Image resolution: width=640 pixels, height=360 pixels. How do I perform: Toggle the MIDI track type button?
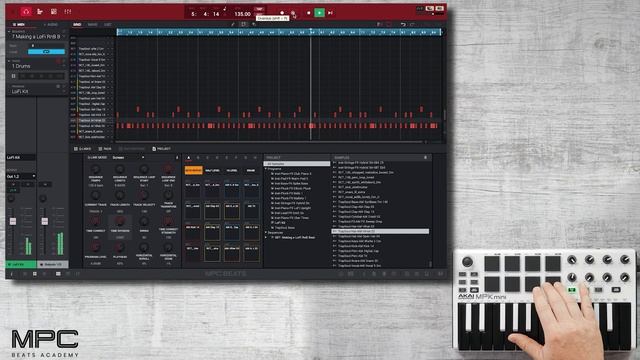point(19,25)
